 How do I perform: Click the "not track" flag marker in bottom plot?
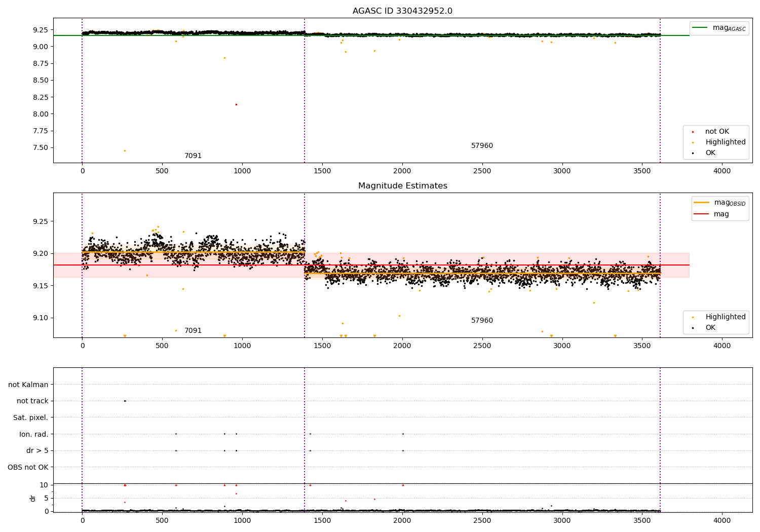click(125, 401)
